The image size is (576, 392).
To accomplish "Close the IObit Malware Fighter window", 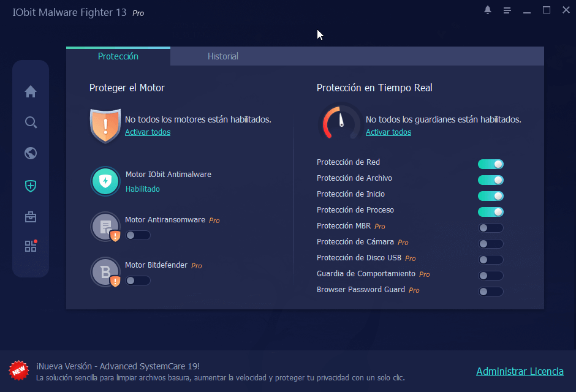I will 566,10.
